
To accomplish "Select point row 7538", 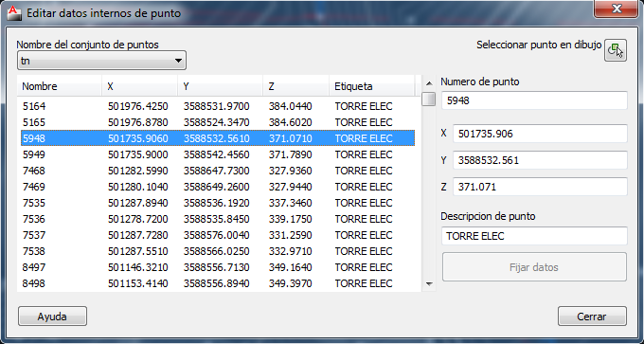I will (x=218, y=251).
